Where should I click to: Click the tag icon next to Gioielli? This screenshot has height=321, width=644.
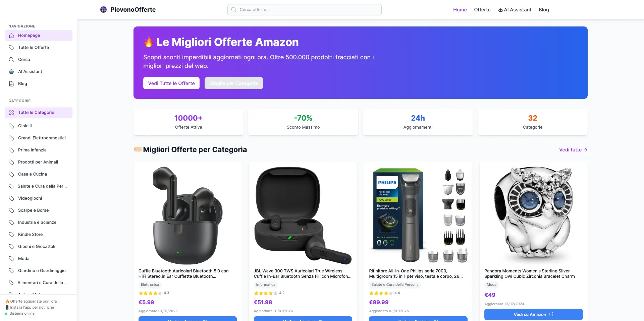(x=11, y=126)
